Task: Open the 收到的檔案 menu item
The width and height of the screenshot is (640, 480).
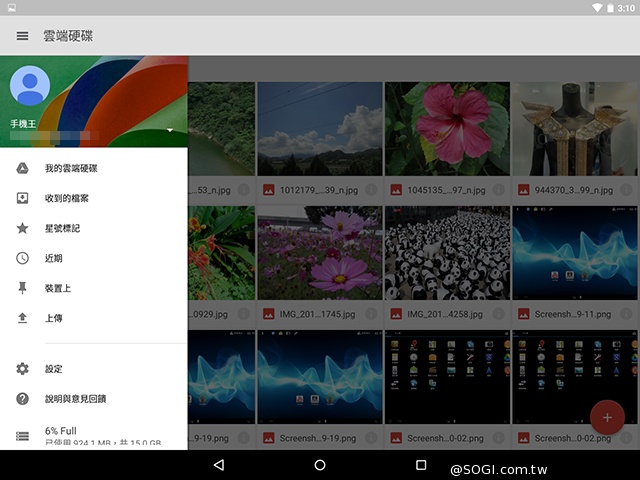Action: click(x=66, y=198)
